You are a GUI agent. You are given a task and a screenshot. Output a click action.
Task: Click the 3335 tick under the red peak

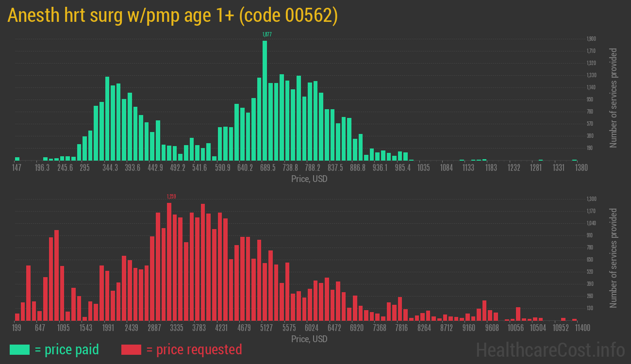coord(177,328)
